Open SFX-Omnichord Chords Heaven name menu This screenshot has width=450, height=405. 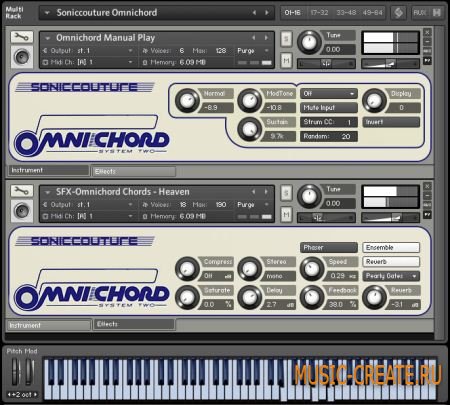[x=47, y=192]
